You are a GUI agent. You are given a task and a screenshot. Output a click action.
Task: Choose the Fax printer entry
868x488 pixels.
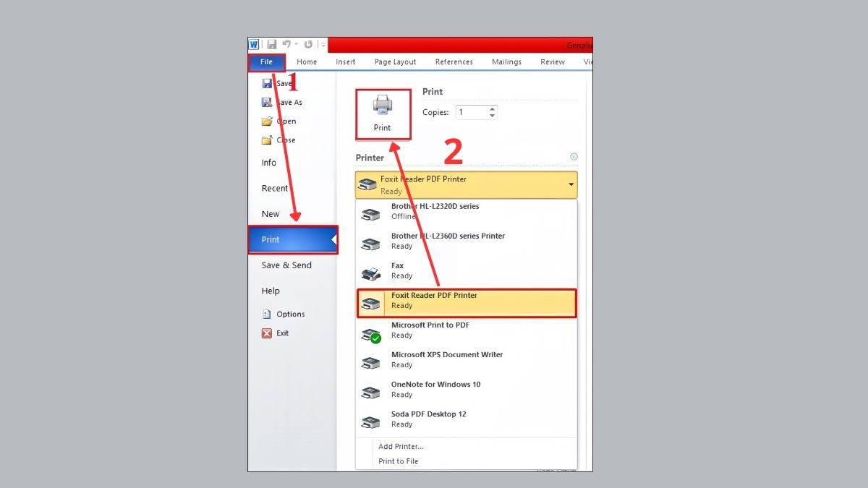pyautogui.click(x=467, y=270)
